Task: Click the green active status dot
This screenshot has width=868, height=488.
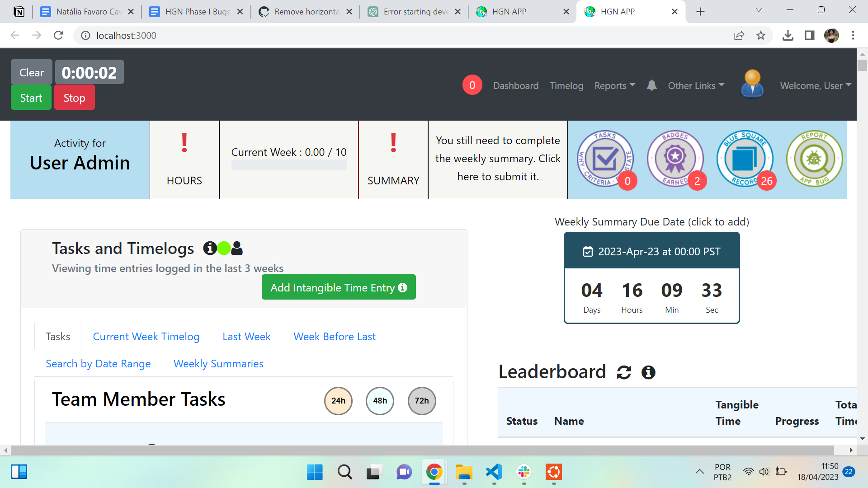Action: 224,248
